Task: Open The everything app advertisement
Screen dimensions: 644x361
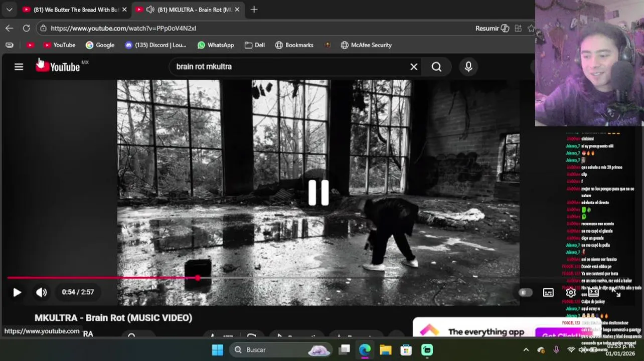Action: click(507, 328)
